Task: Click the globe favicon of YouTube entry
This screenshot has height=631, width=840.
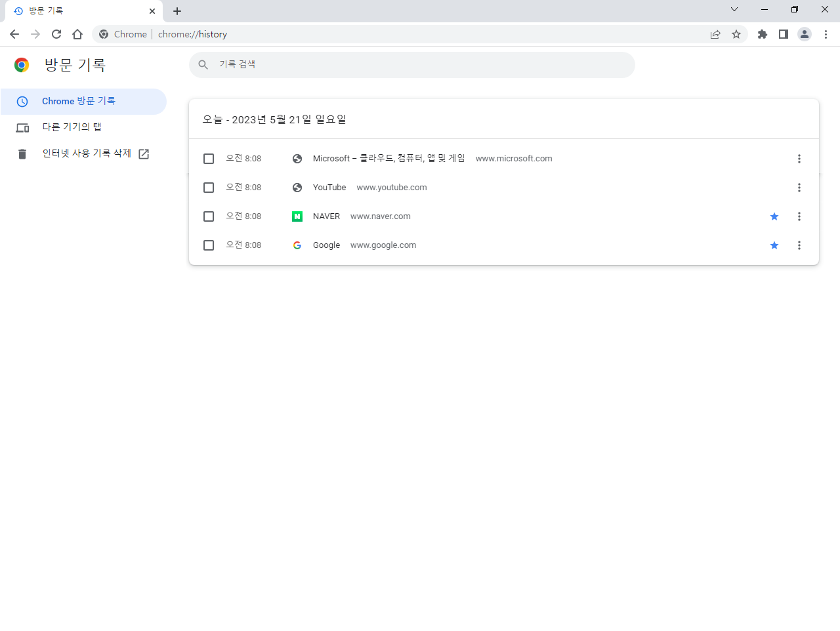Action: pos(297,188)
